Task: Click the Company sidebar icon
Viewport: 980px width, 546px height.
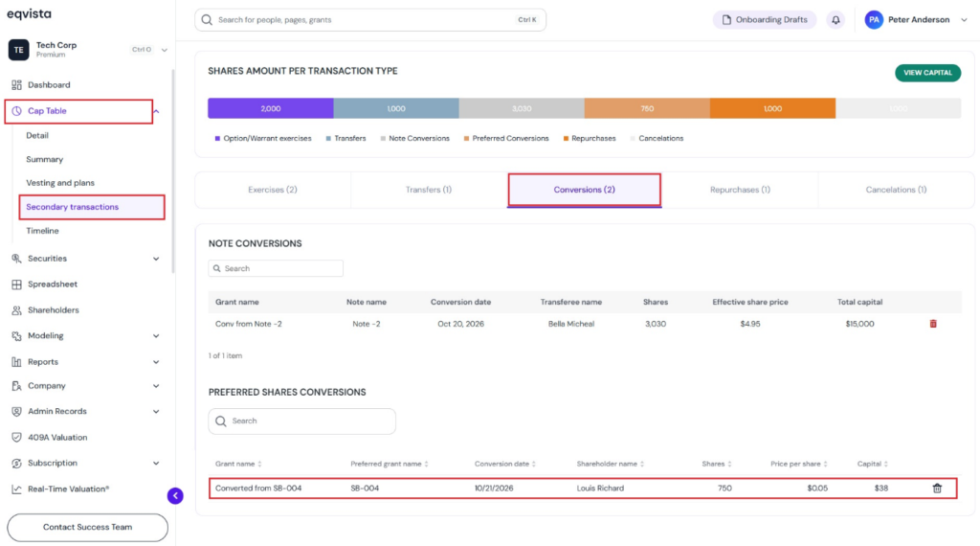Action: pos(17,386)
